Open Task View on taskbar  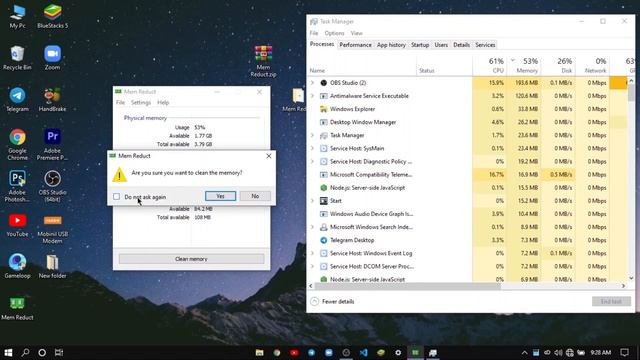pos(59,352)
